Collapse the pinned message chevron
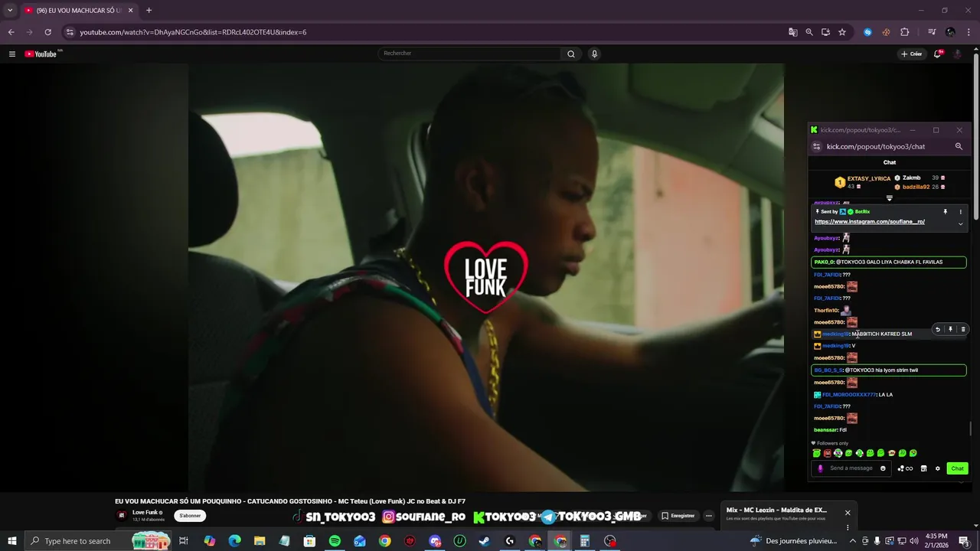The width and height of the screenshot is (980, 551). [x=960, y=224]
